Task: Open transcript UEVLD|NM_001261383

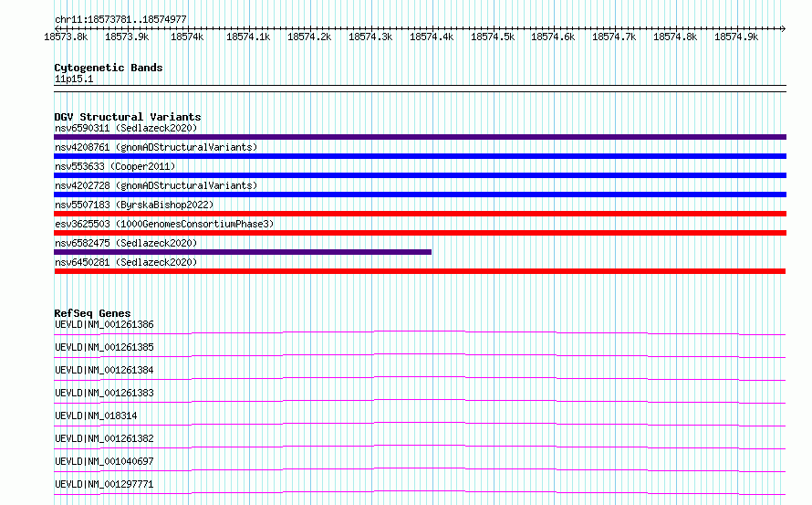Action: pos(104,393)
